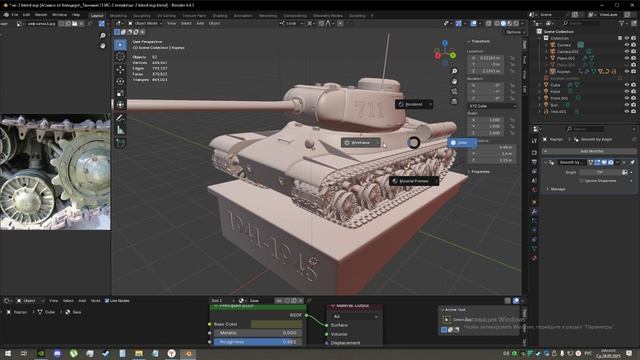640x360 pixels.
Task: Open the Local transform orientation dropdown
Action: [x=291, y=23]
